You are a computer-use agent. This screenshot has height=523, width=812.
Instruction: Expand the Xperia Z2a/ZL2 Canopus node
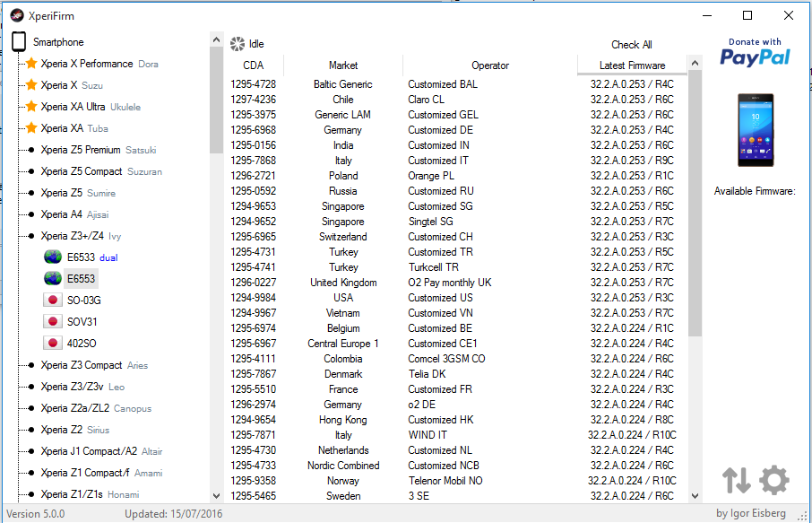(x=31, y=408)
